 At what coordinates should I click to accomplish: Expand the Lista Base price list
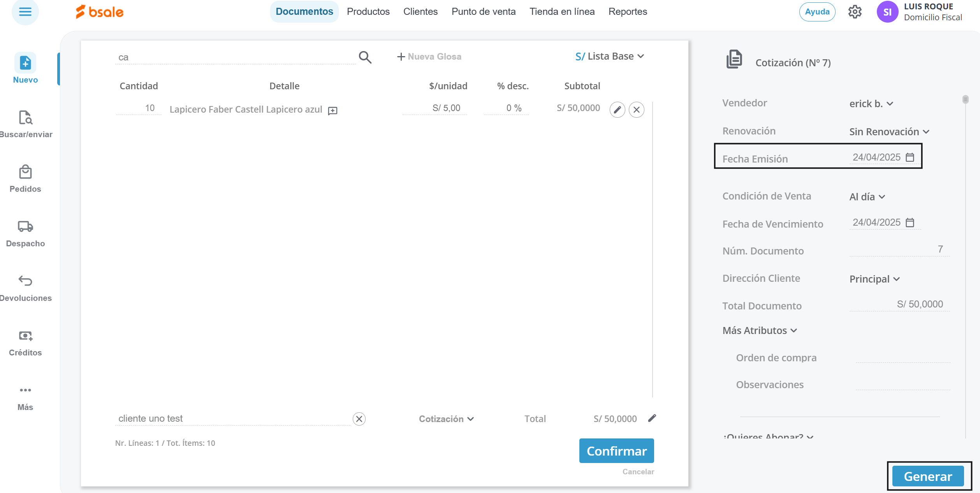pos(610,57)
